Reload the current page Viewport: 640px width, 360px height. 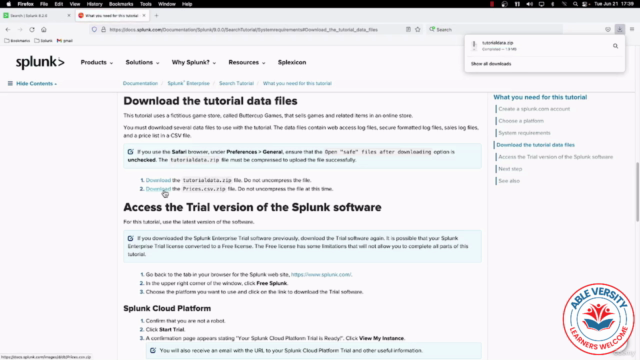[x=32, y=29]
